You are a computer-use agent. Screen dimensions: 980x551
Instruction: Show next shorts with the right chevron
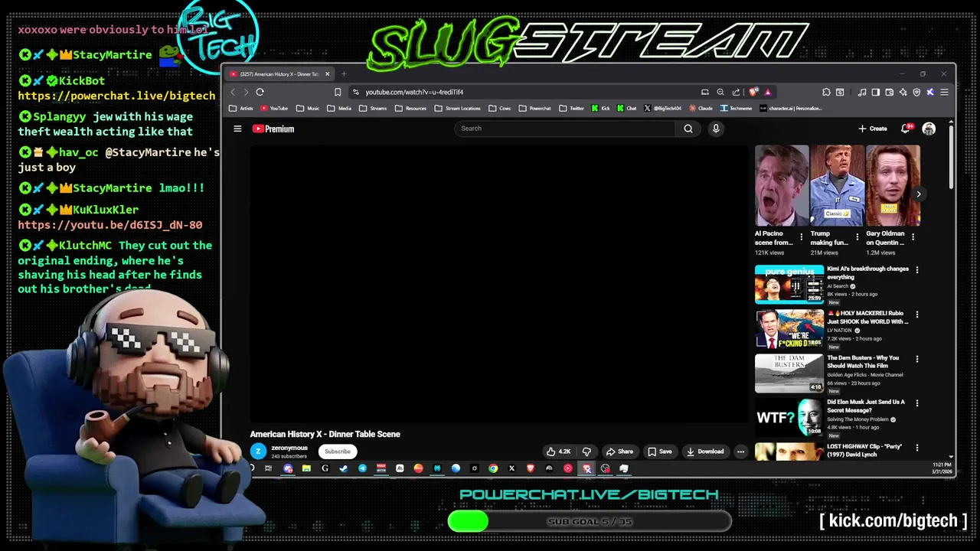click(919, 194)
